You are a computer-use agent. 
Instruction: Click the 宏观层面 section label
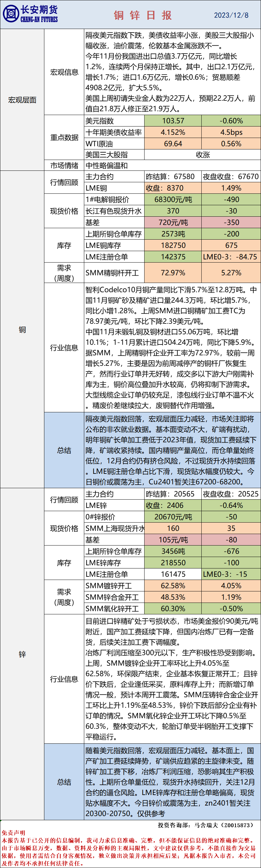(x=22, y=100)
